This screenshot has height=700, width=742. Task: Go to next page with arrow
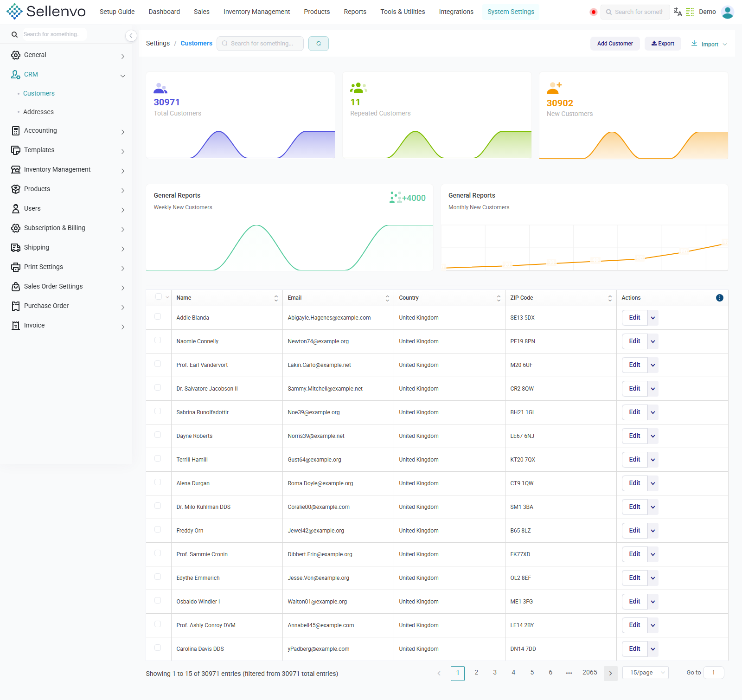(x=610, y=673)
